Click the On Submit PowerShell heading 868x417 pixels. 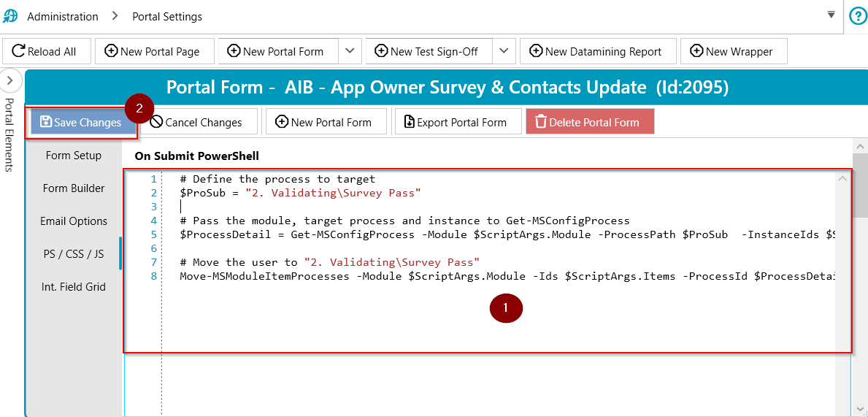pyautogui.click(x=196, y=156)
